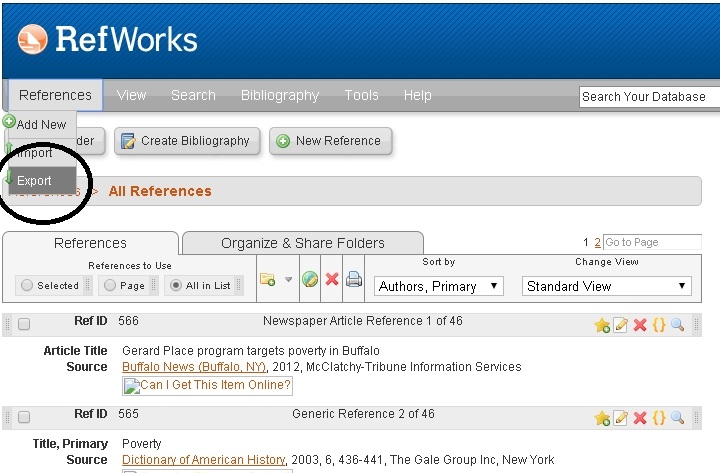Switch to the References tab
This screenshot has height=473, width=720.
90,243
